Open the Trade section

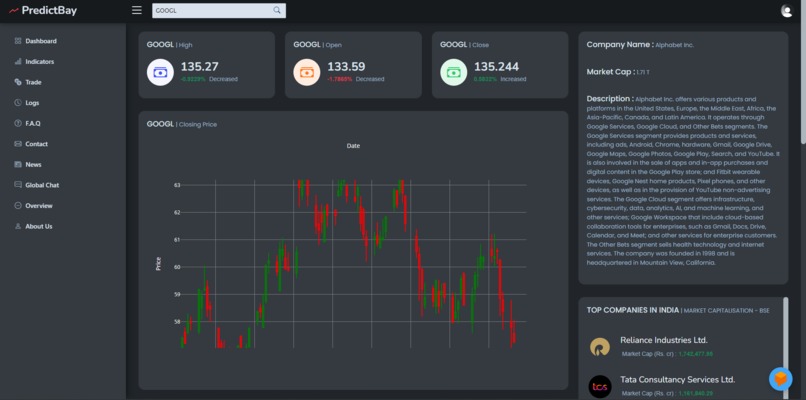tap(33, 82)
